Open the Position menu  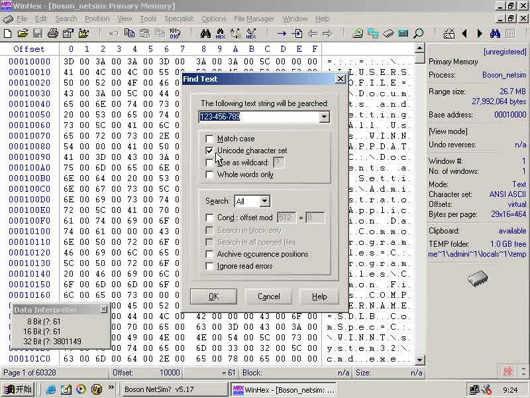[x=97, y=19]
